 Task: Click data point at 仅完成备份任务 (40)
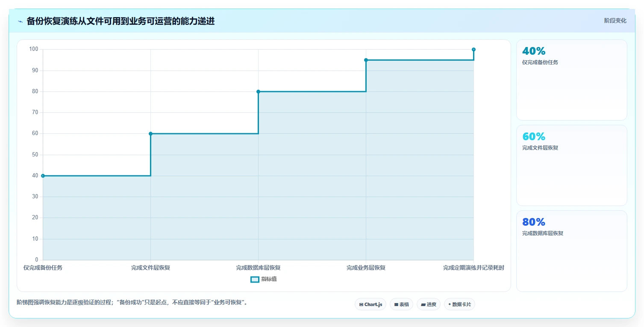coord(43,176)
